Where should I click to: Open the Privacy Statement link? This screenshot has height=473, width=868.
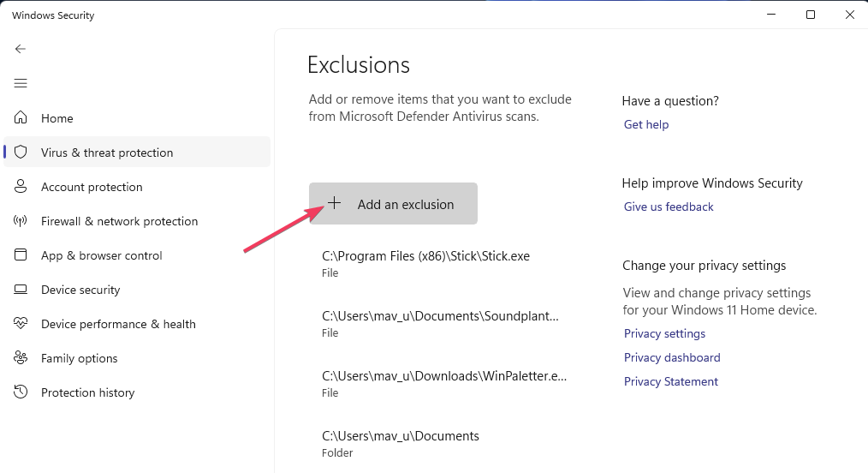[x=670, y=381]
